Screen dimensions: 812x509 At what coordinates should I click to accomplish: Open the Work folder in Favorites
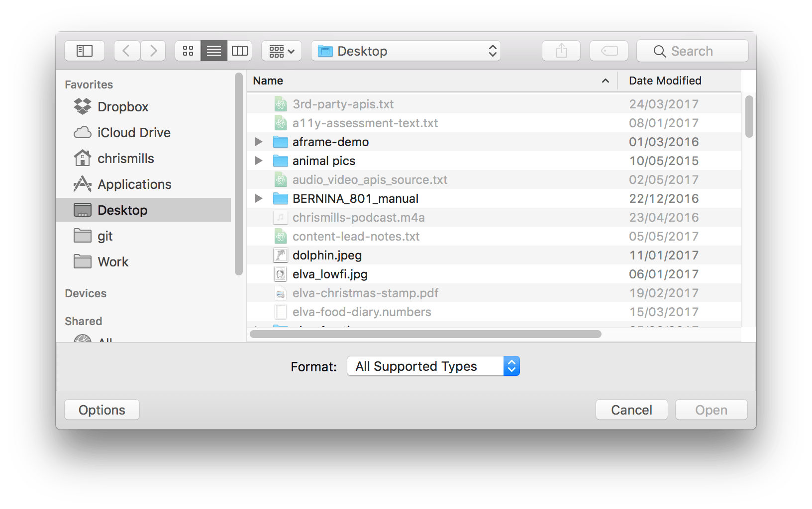tap(113, 261)
